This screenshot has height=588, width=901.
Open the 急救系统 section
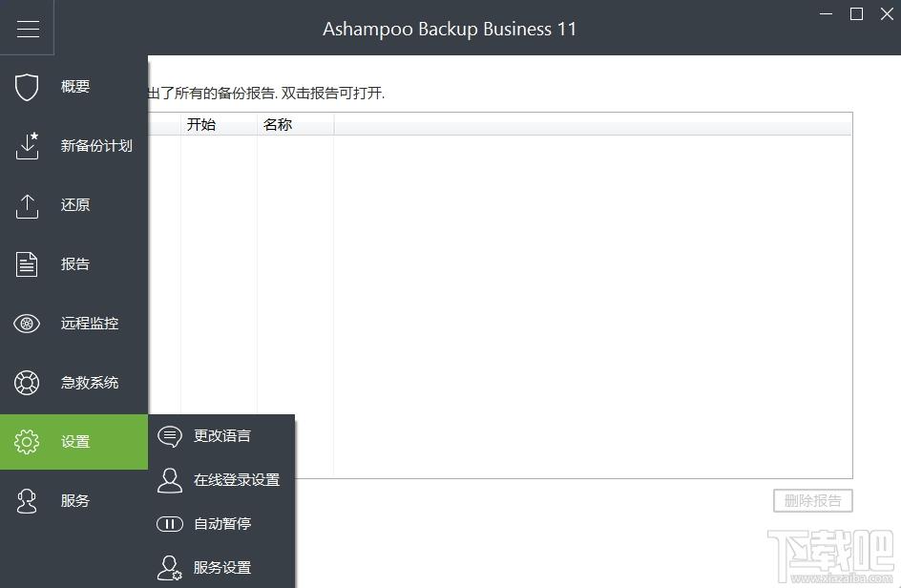coord(73,383)
